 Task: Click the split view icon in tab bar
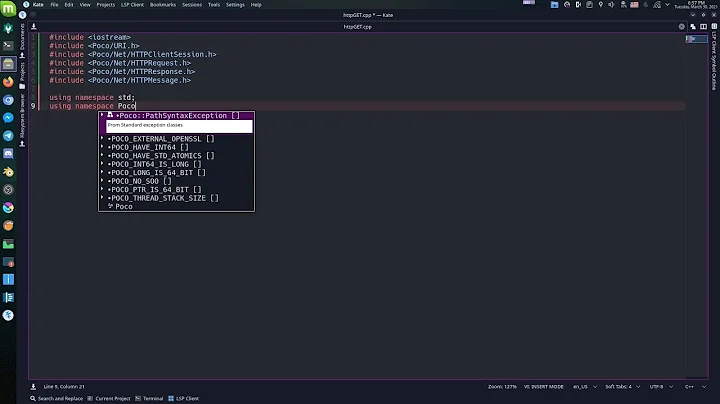(x=703, y=27)
